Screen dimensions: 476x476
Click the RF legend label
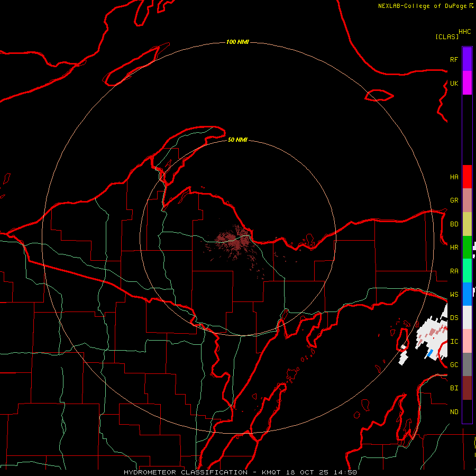tap(454, 59)
